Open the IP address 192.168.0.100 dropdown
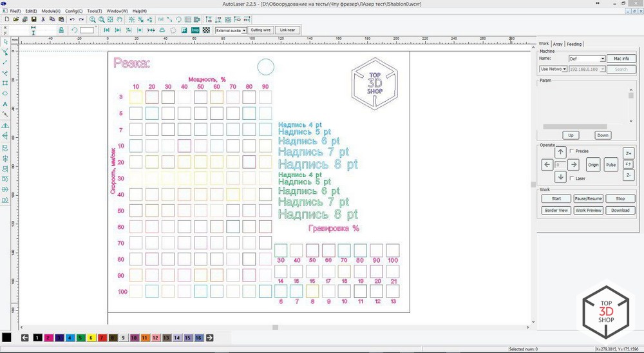 [587, 69]
